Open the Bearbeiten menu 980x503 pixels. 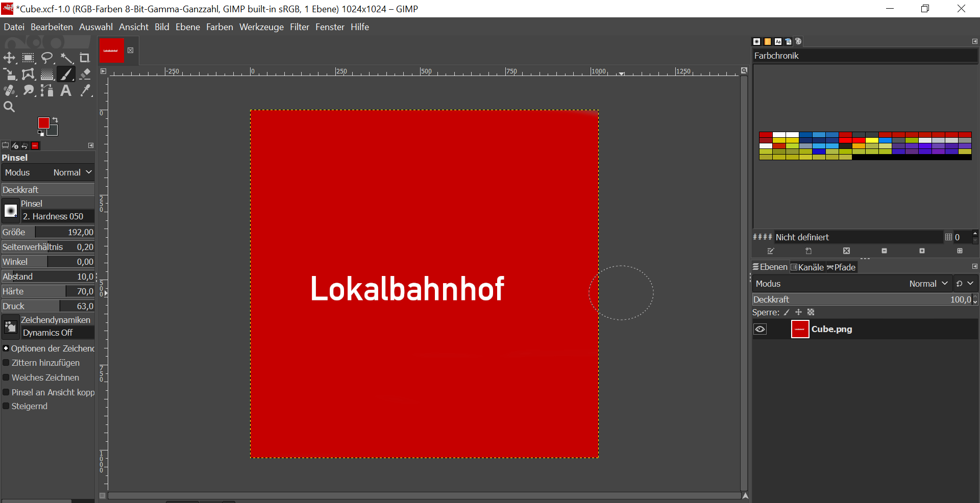[x=52, y=27]
